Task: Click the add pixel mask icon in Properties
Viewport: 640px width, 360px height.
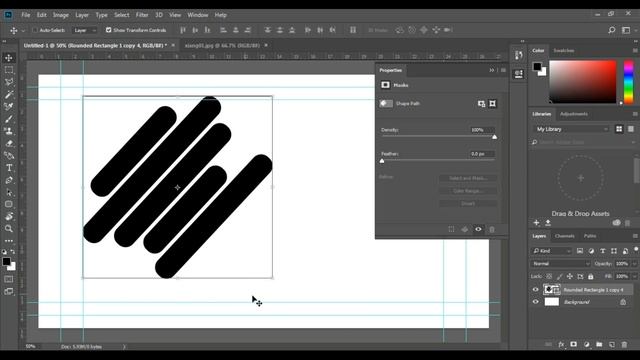Action: pyautogui.click(x=481, y=104)
